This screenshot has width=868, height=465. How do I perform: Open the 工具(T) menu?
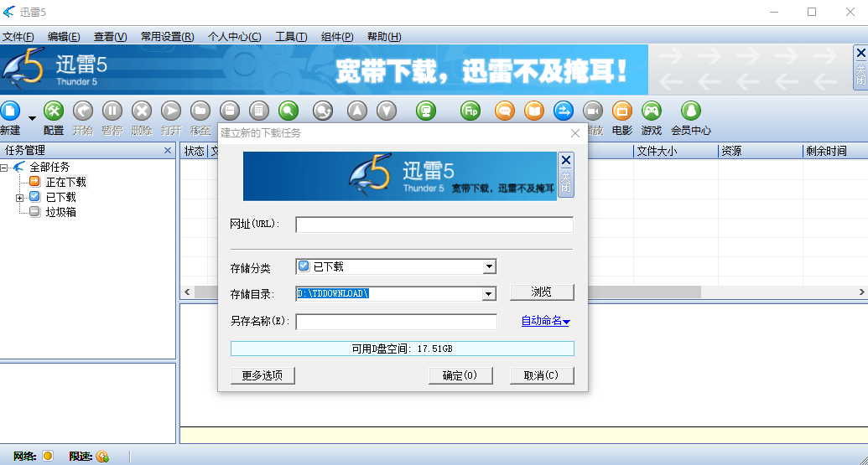[291, 37]
